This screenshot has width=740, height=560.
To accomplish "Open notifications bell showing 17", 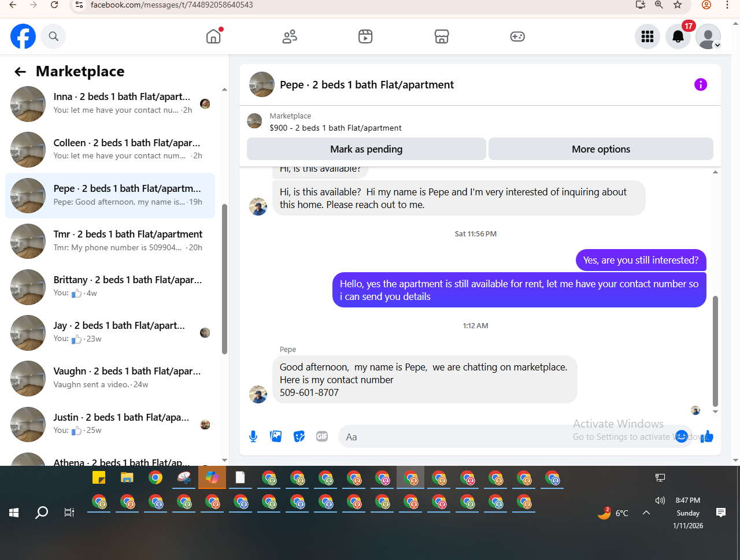I will click(678, 36).
